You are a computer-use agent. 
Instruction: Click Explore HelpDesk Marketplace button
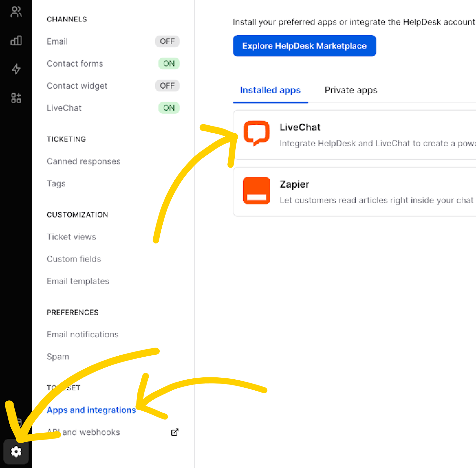tap(305, 46)
